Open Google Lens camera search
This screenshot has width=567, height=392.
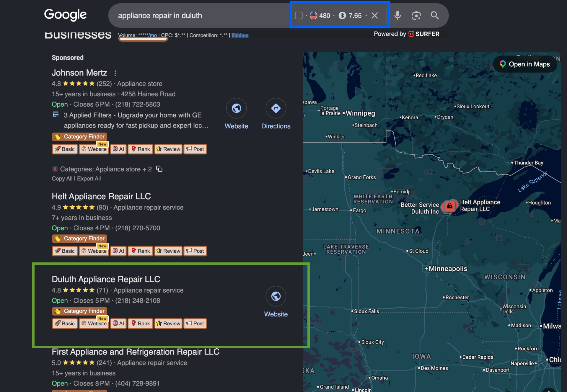tap(416, 15)
